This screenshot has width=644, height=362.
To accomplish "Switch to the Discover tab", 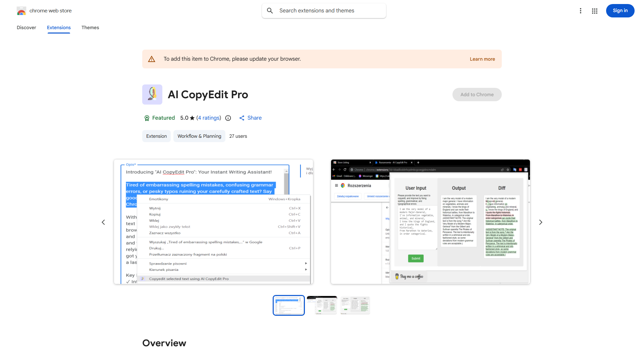I will 26,27.
